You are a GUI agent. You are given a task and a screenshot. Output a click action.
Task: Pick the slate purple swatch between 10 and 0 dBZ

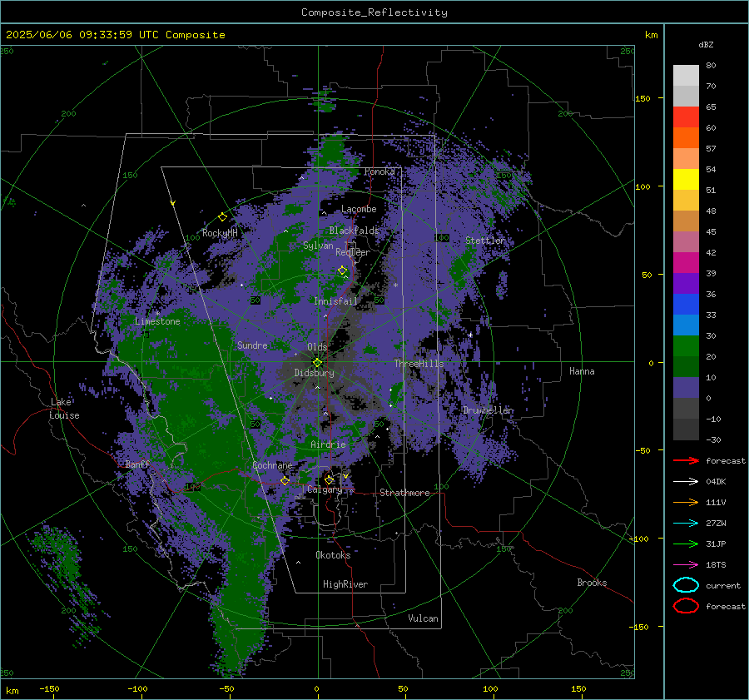tap(686, 388)
